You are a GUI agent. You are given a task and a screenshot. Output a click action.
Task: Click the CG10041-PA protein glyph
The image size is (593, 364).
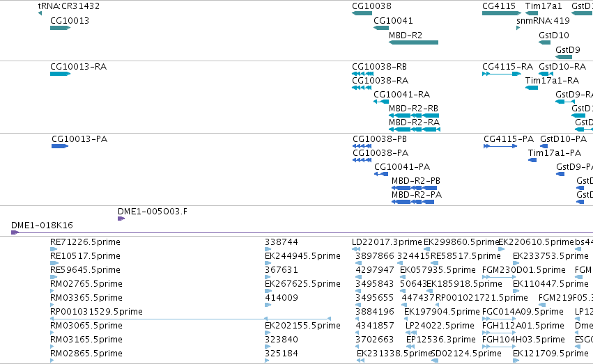pyautogui.click(x=381, y=174)
